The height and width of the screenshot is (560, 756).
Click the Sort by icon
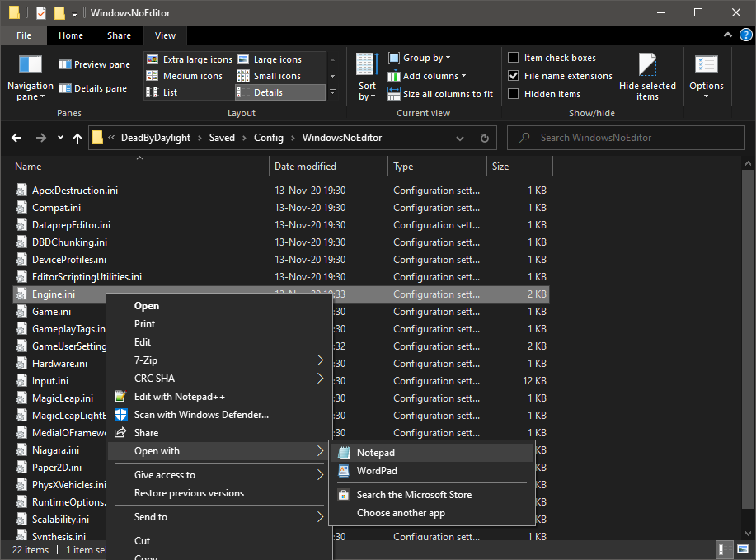[367, 65]
